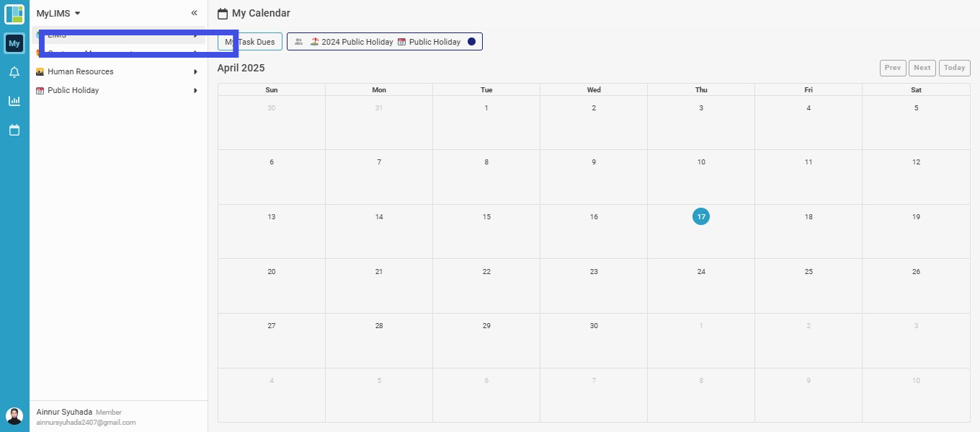Click the Public Holiday sidebar calendar icon

tap(40, 91)
